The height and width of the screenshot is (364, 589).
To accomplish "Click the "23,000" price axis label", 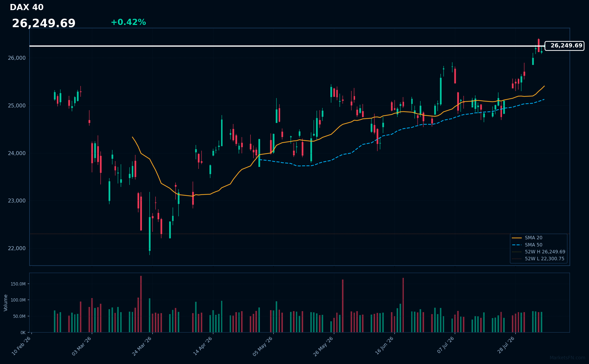I will coord(17,201).
